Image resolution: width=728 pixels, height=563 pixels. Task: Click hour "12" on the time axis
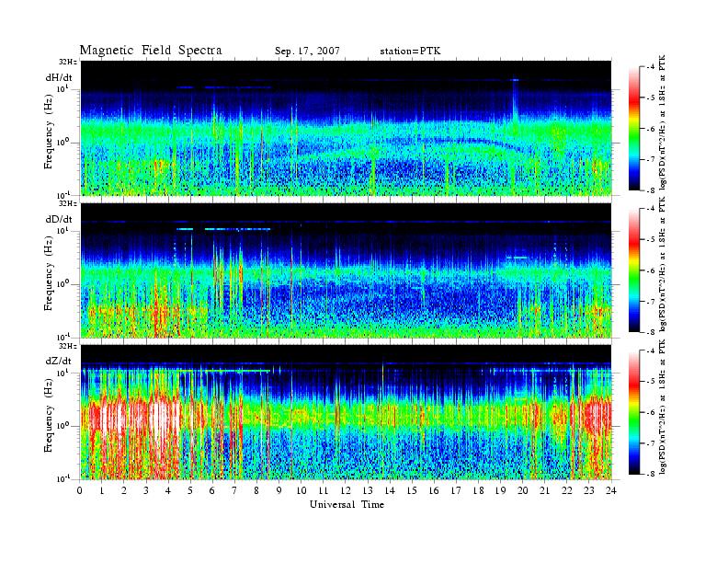(x=345, y=490)
